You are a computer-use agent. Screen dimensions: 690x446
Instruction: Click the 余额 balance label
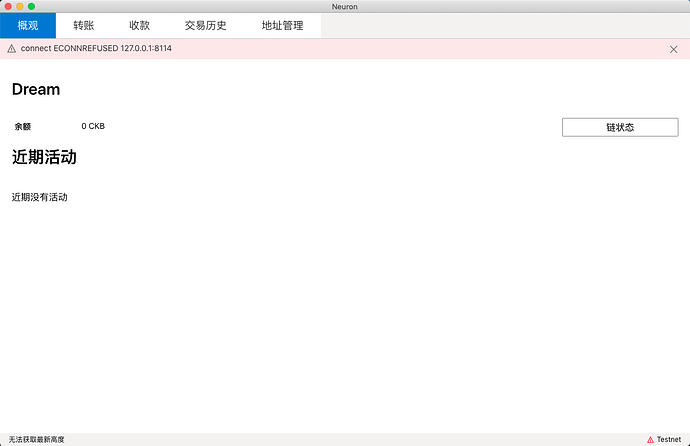(23, 127)
